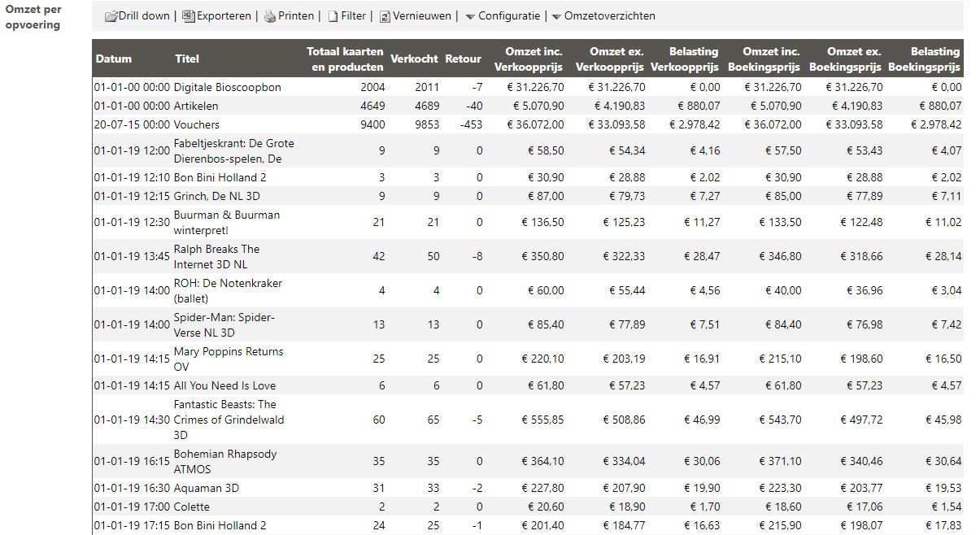Viewport: 980px width, 535px height.
Task: Select All You Need Is Love title
Action: pyautogui.click(x=225, y=385)
